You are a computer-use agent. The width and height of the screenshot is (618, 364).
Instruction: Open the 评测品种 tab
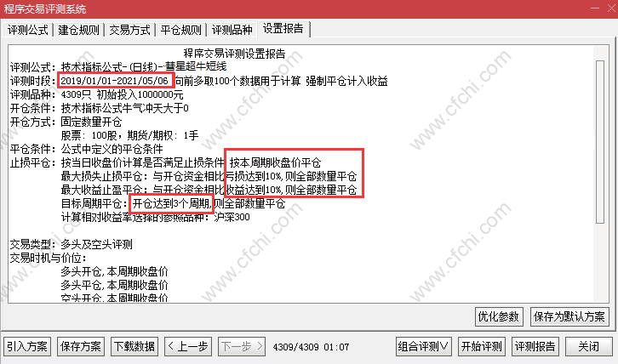(x=232, y=30)
